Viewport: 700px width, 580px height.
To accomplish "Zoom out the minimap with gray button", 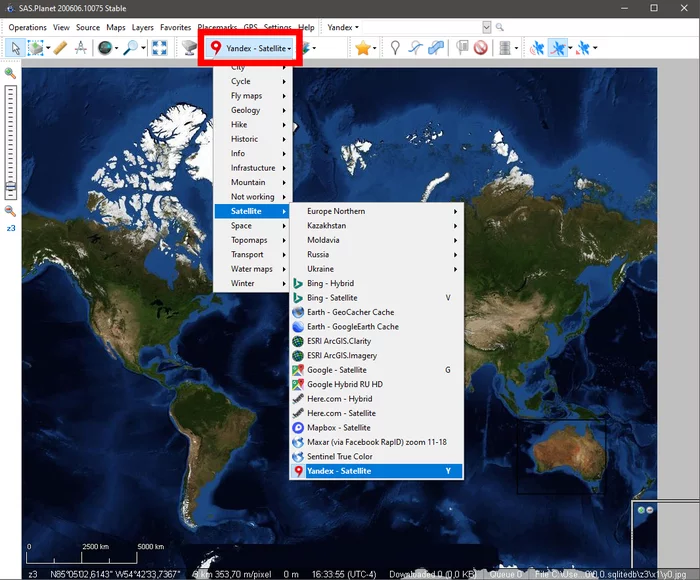I will [x=650, y=510].
